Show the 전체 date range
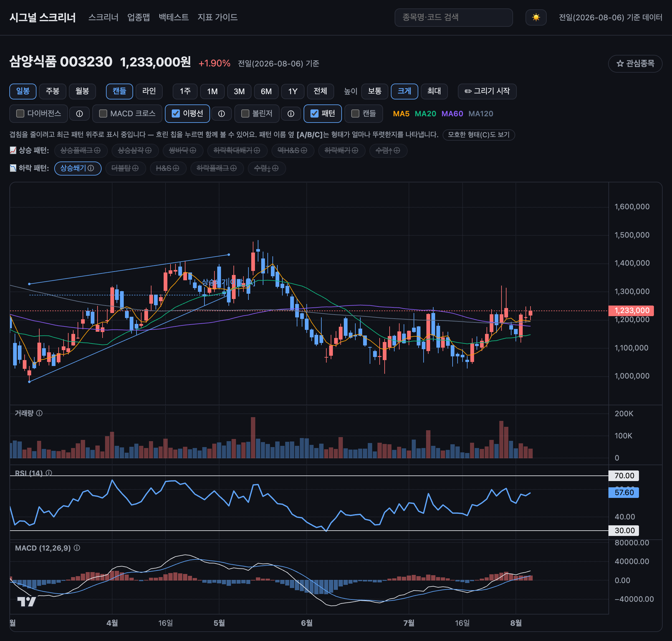 [320, 91]
